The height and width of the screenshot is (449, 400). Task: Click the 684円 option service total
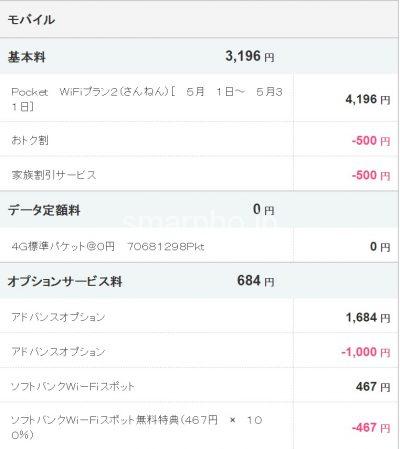click(256, 281)
